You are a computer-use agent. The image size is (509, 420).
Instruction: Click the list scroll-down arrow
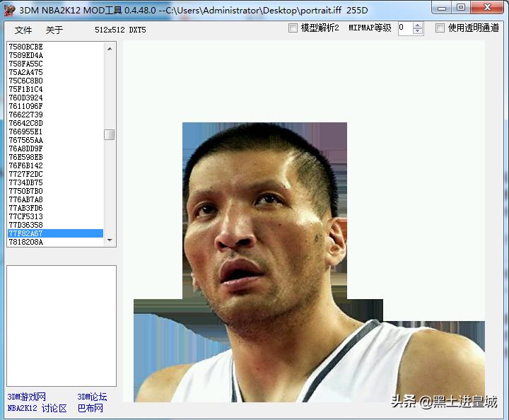tap(110, 240)
